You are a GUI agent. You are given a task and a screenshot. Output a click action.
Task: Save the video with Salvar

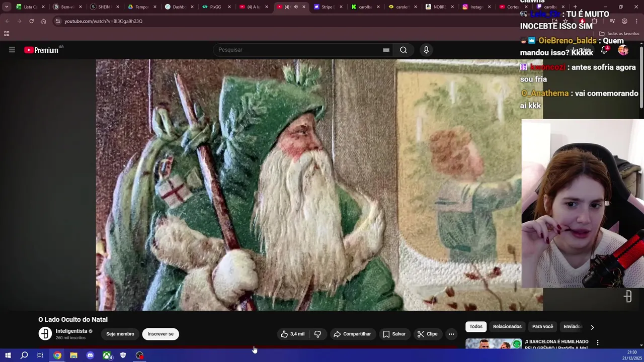pos(394,334)
